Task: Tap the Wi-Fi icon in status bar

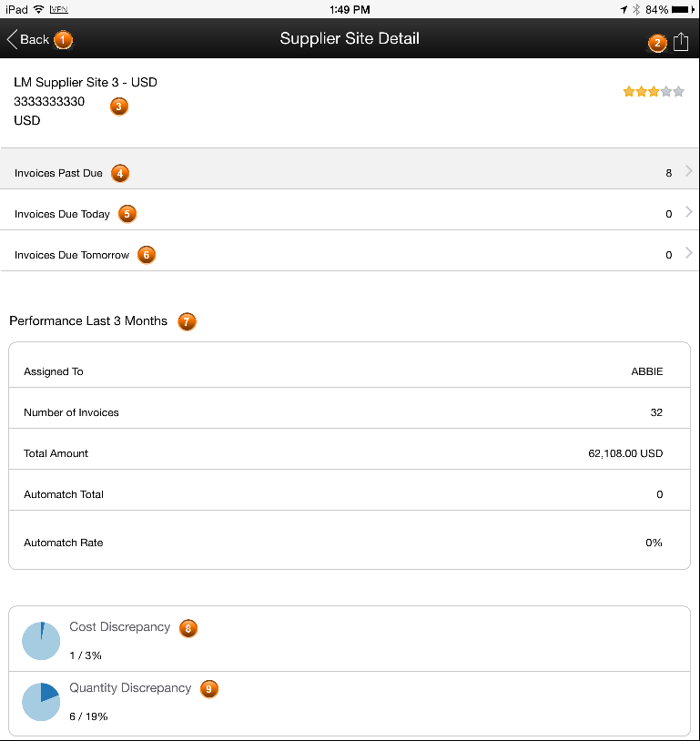Action: pos(39,9)
